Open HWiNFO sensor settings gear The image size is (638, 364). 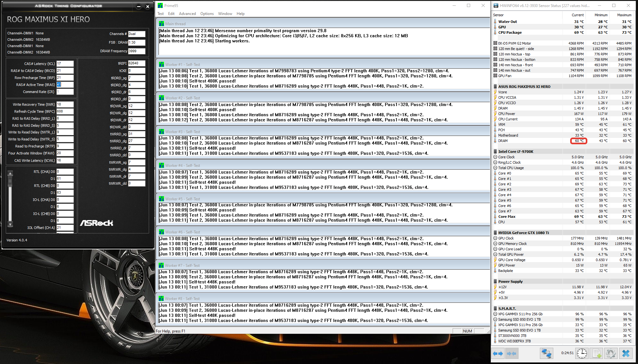point(611,353)
